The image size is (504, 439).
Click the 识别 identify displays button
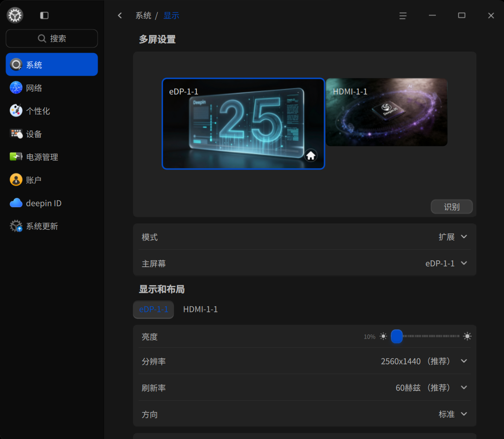452,206
